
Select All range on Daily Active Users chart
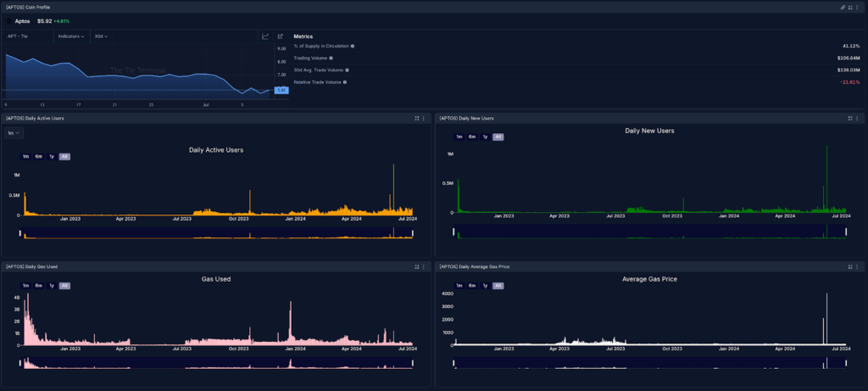click(64, 157)
